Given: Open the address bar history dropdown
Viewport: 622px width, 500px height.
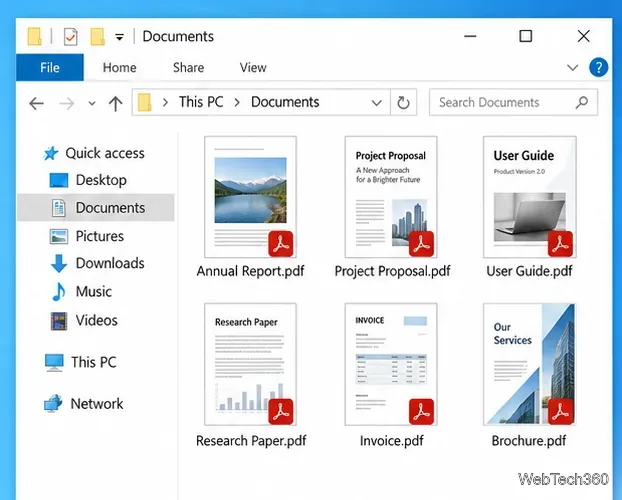Looking at the screenshot, I should (376, 103).
